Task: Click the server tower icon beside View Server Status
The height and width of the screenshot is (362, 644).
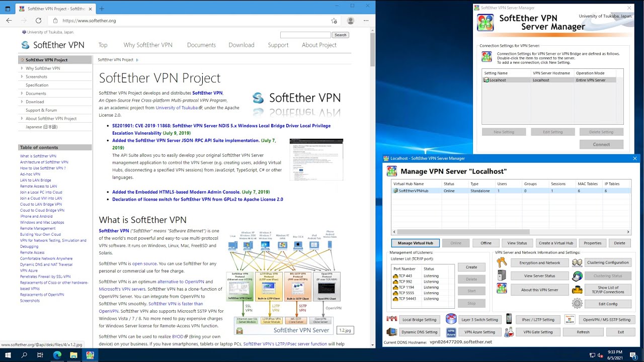Action: click(x=502, y=276)
